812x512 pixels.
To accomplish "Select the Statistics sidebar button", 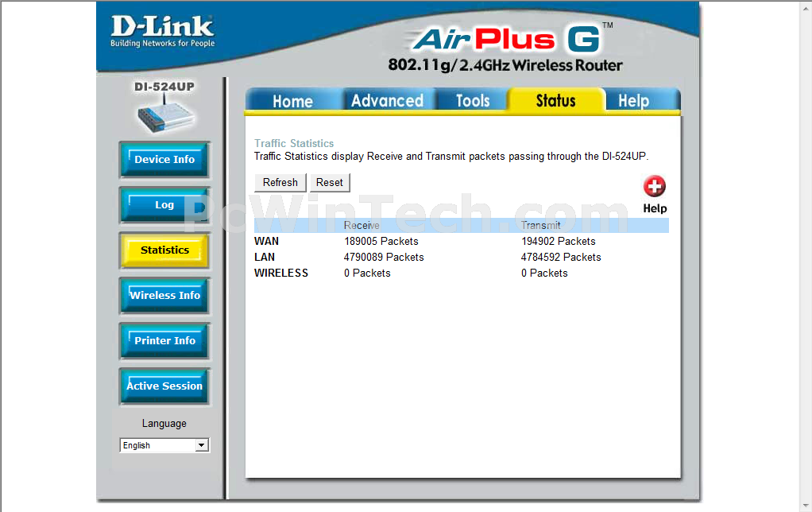I will pos(164,250).
